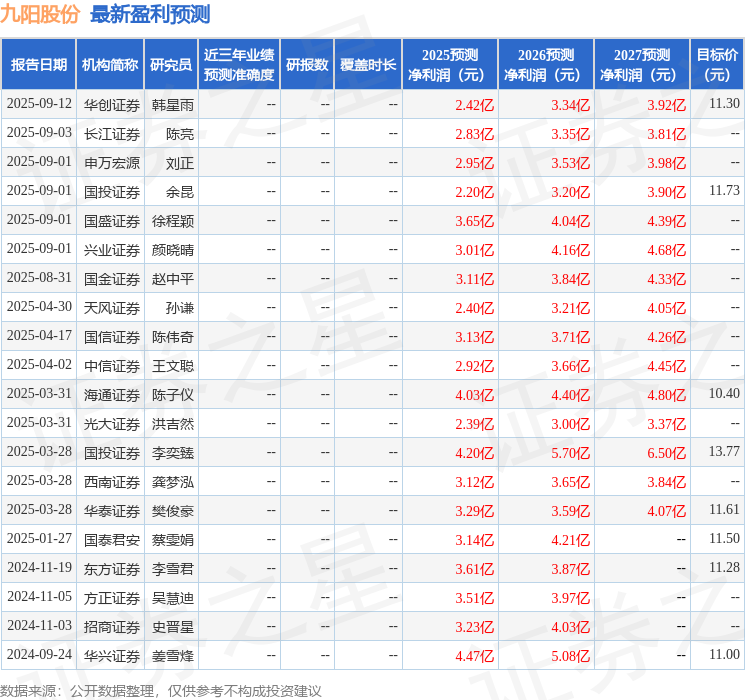Select analyst 龚梦泓

[173, 482]
